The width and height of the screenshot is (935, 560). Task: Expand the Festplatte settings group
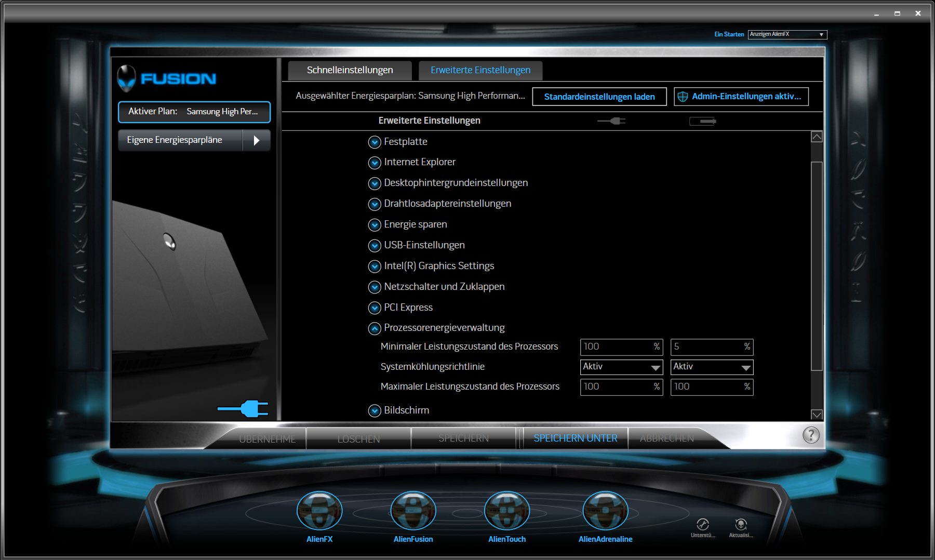point(375,142)
